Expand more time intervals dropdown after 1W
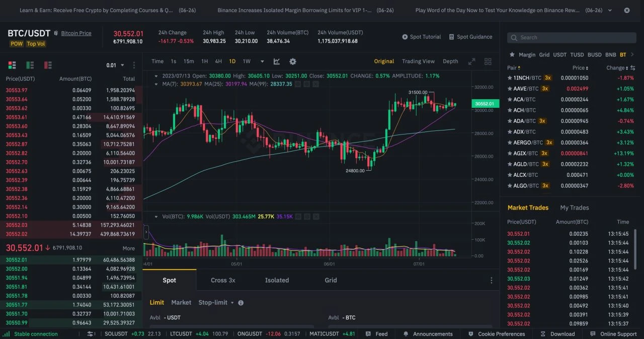The height and width of the screenshot is (339, 644). click(262, 61)
